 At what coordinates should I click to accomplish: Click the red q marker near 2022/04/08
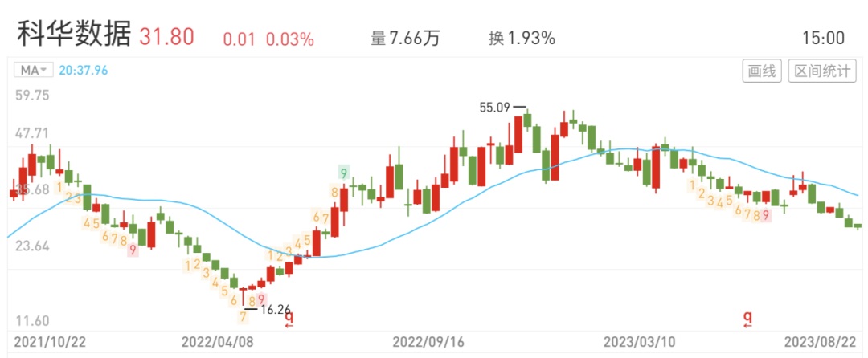pos(289,319)
